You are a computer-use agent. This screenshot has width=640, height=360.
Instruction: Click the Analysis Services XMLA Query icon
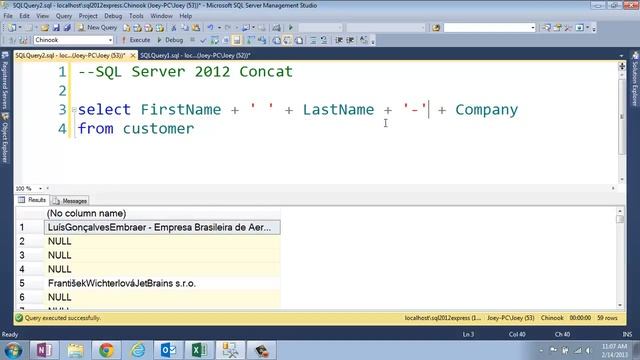tap(160, 27)
